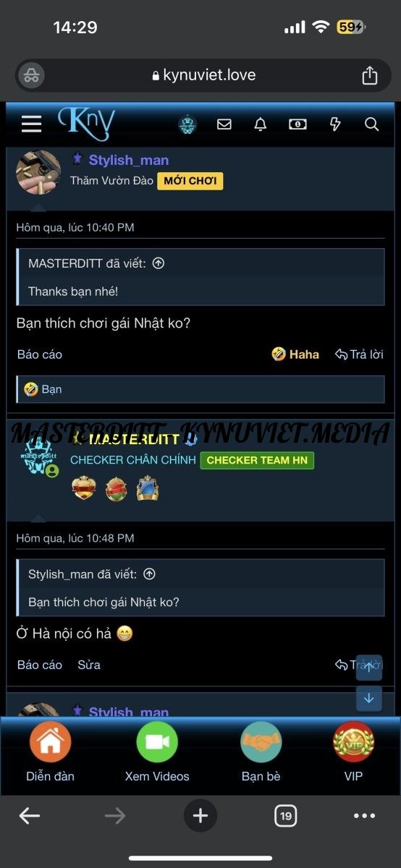Click Sửa to edit the post
The width and height of the screenshot is (401, 868).
[x=89, y=665]
